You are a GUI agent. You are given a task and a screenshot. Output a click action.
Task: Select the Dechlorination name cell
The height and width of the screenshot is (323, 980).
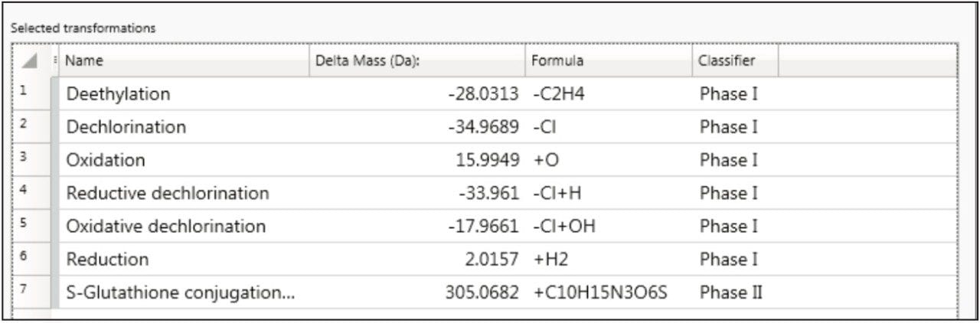point(126,127)
